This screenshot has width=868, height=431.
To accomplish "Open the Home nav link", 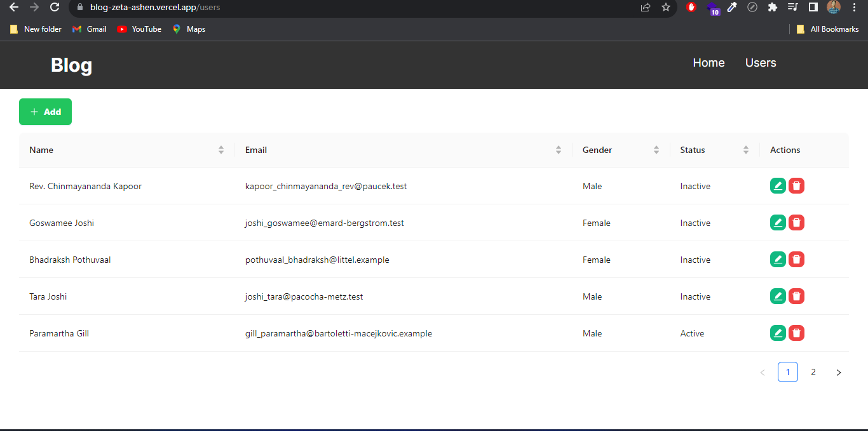I will click(x=709, y=63).
